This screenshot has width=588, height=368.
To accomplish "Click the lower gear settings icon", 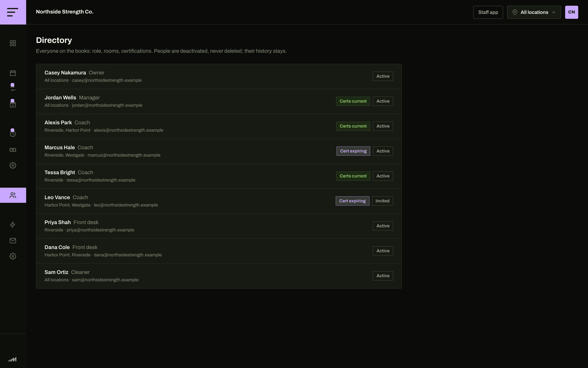I will click(x=13, y=256).
